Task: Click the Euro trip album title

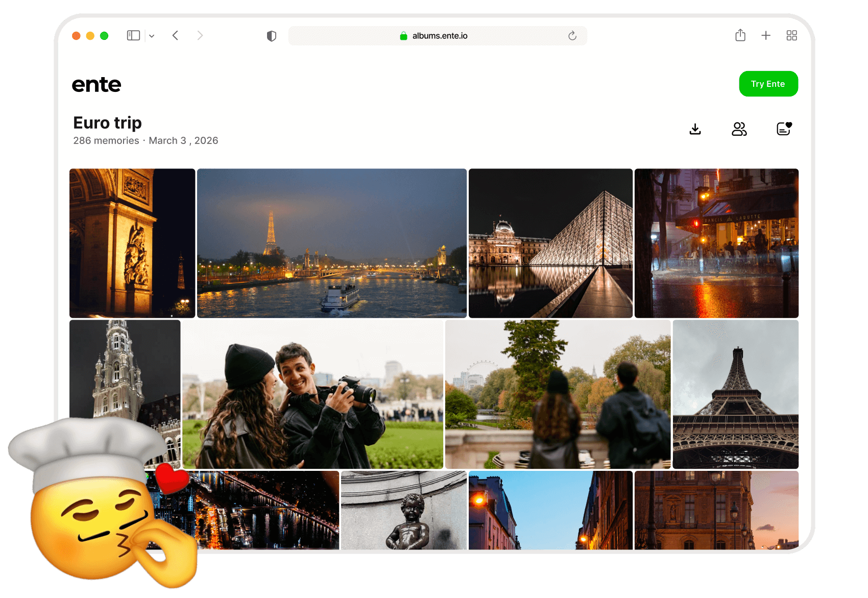Action: tap(107, 123)
